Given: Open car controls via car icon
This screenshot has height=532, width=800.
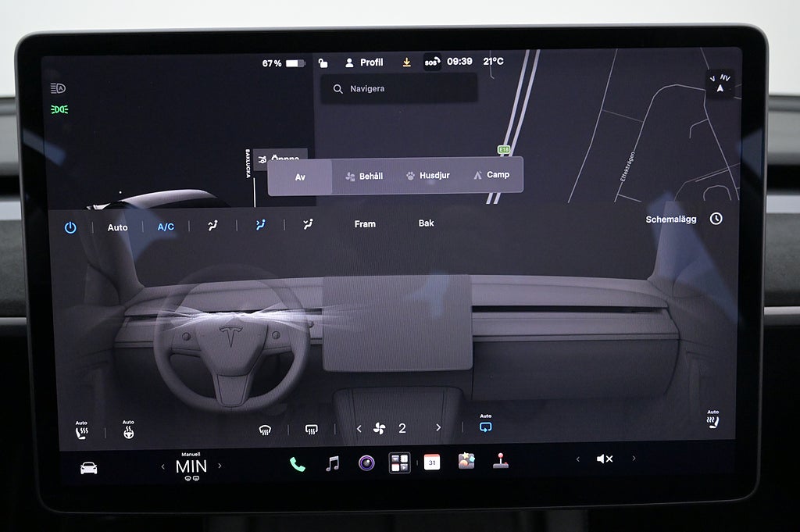Looking at the screenshot, I should [89, 468].
